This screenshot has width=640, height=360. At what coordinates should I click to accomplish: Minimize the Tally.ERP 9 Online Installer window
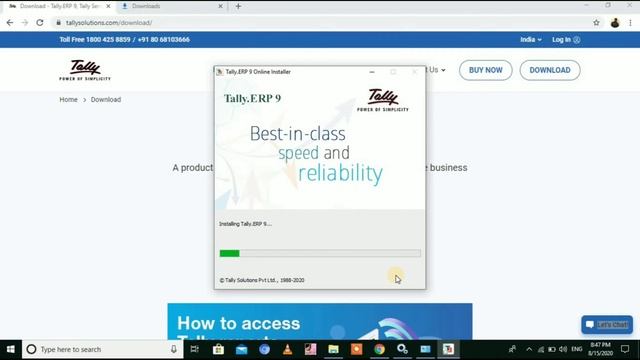[372, 72]
